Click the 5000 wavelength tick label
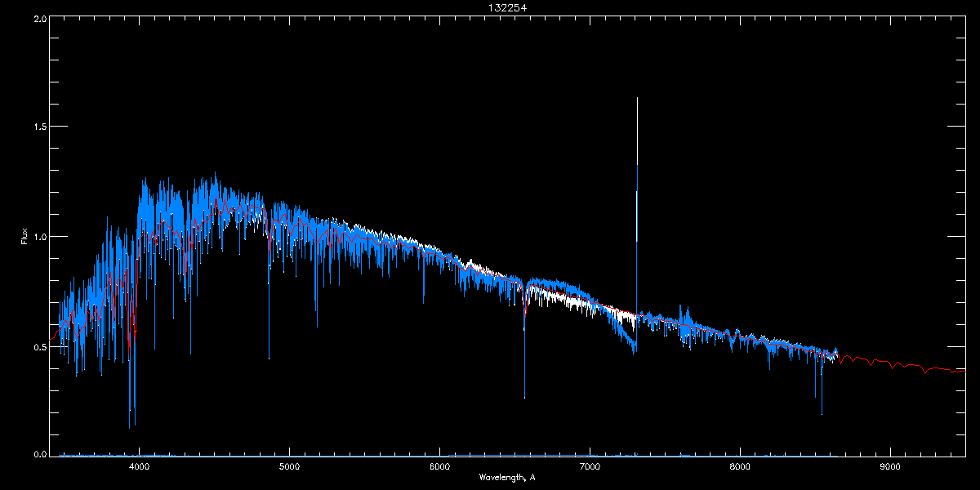980x490 pixels. (290, 467)
